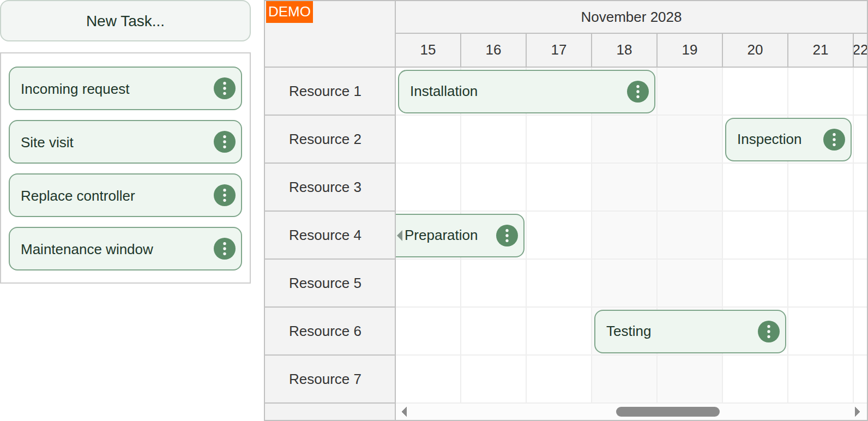Click day 19 column header
868x421 pixels.
[x=690, y=50]
